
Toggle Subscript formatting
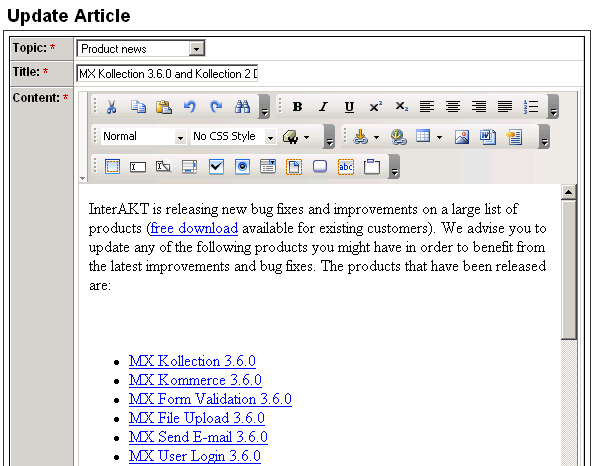pos(401,107)
